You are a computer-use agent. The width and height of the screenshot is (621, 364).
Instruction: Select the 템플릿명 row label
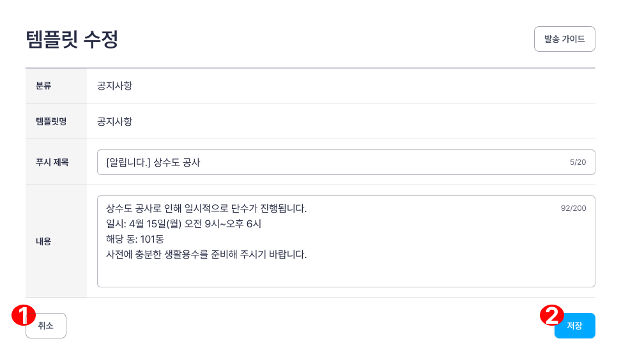tap(51, 121)
